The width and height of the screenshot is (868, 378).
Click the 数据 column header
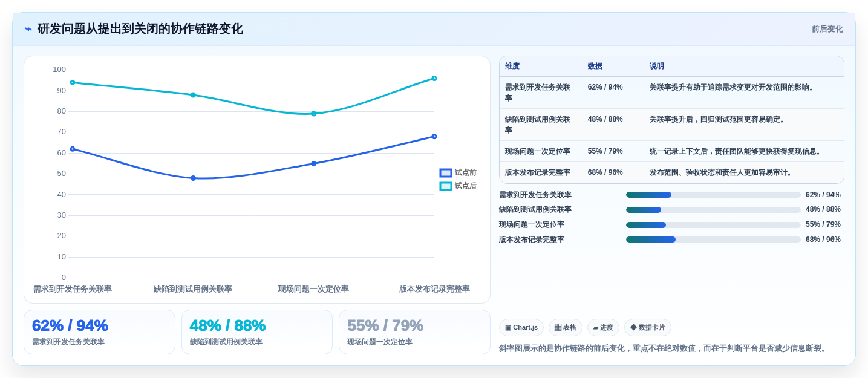595,67
